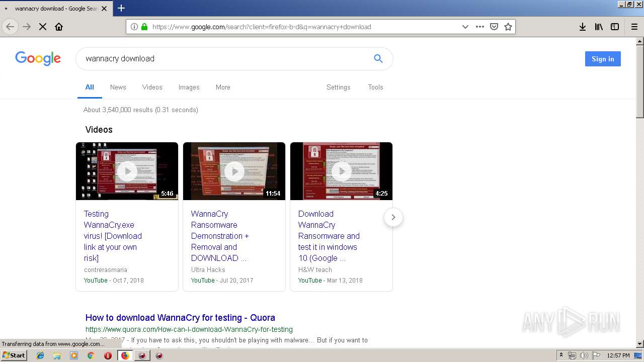Open a new tab with plus button
Viewport: 644px width, 362px height.
[x=121, y=8]
